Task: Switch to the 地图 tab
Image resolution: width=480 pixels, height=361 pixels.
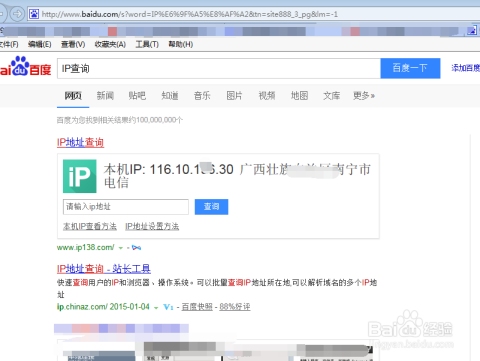Action: tap(299, 96)
